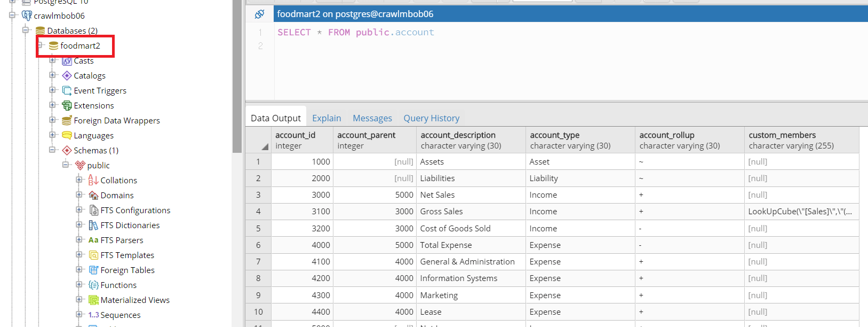This screenshot has width=868, height=327.
Task: Click the Databases (2) cylinder icon
Action: pos(40,30)
